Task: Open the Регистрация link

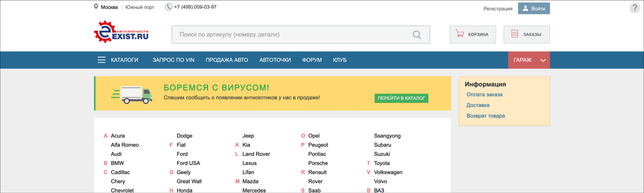Action: [498, 9]
